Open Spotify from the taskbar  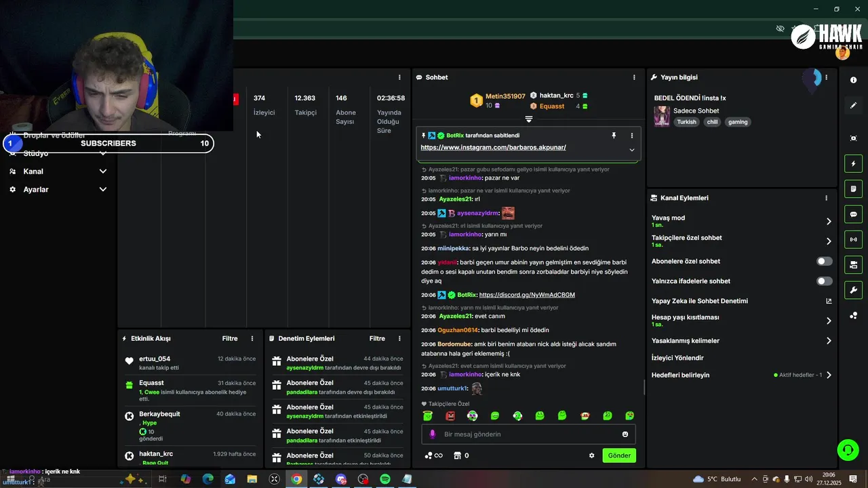[x=384, y=479]
